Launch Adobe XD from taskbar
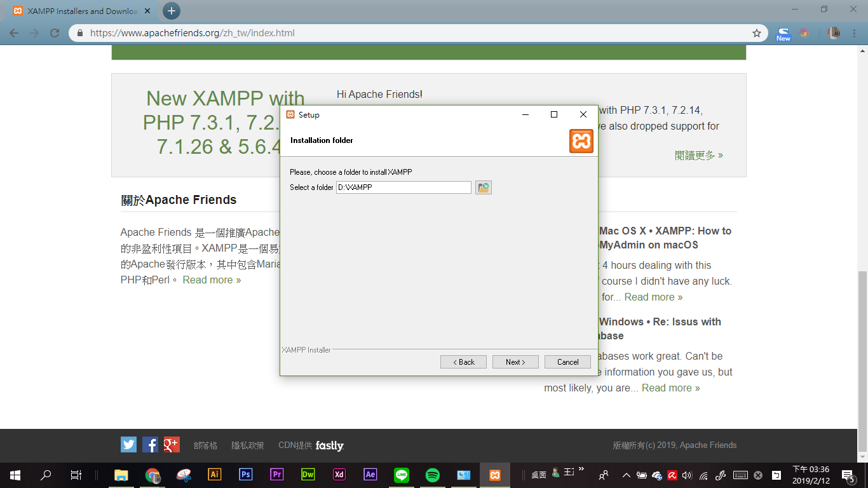The image size is (868, 488). (x=339, y=475)
